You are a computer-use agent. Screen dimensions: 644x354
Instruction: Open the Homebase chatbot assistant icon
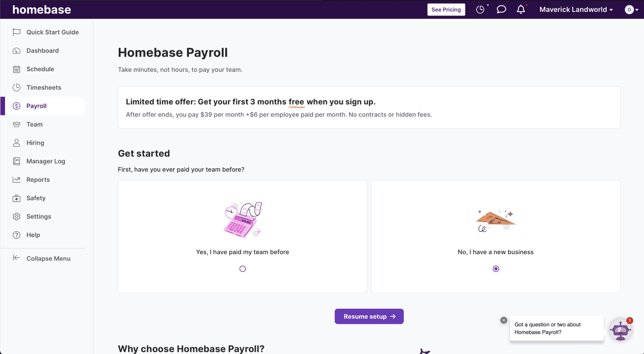(x=620, y=331)
